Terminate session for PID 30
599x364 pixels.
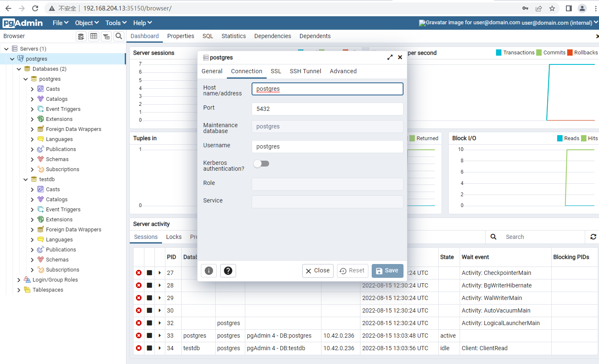tap(139, 310)
